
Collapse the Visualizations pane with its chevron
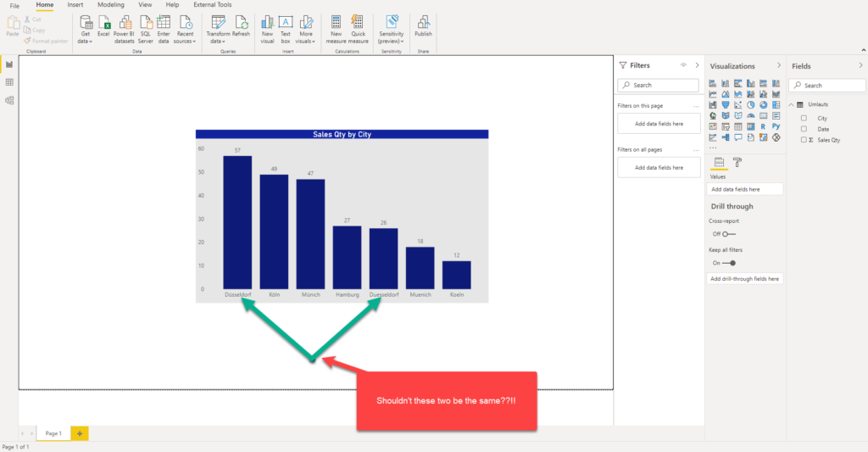[779, 65]
